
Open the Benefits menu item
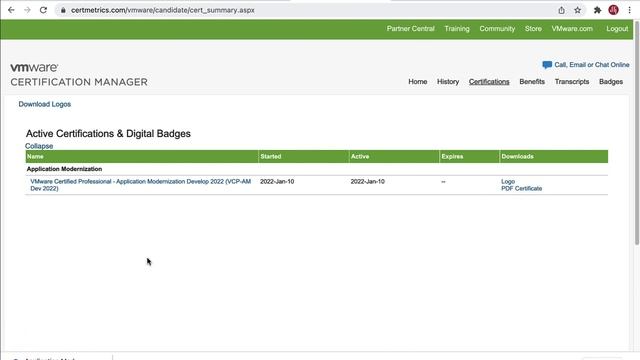(x=532, y=82)
